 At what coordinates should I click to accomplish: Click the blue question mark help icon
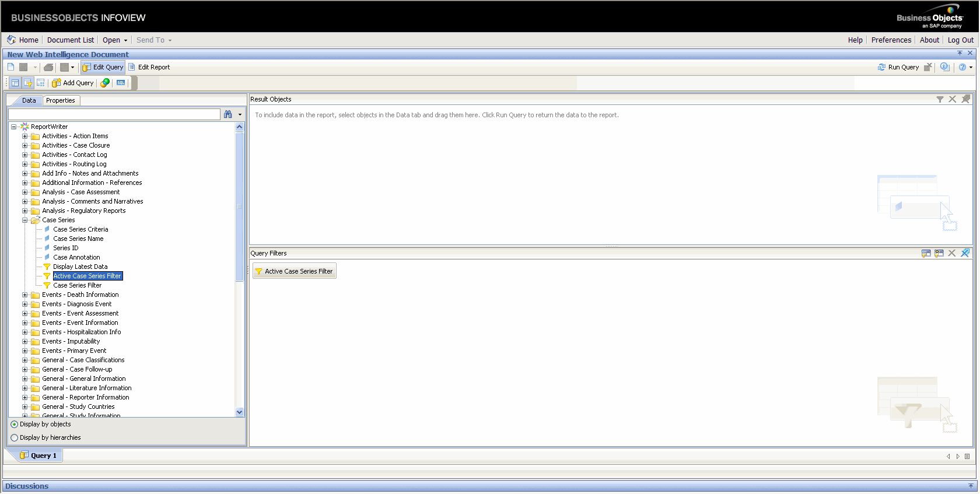click(x=963, y=67)
